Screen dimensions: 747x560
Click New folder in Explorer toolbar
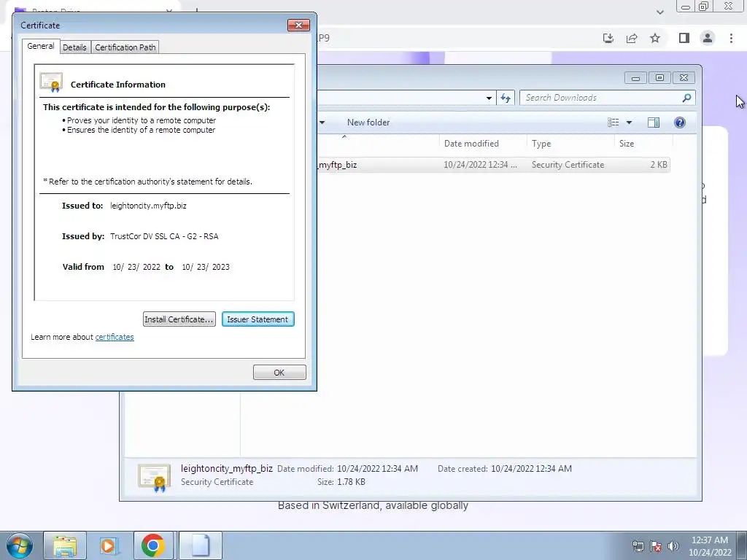point(368,122)
